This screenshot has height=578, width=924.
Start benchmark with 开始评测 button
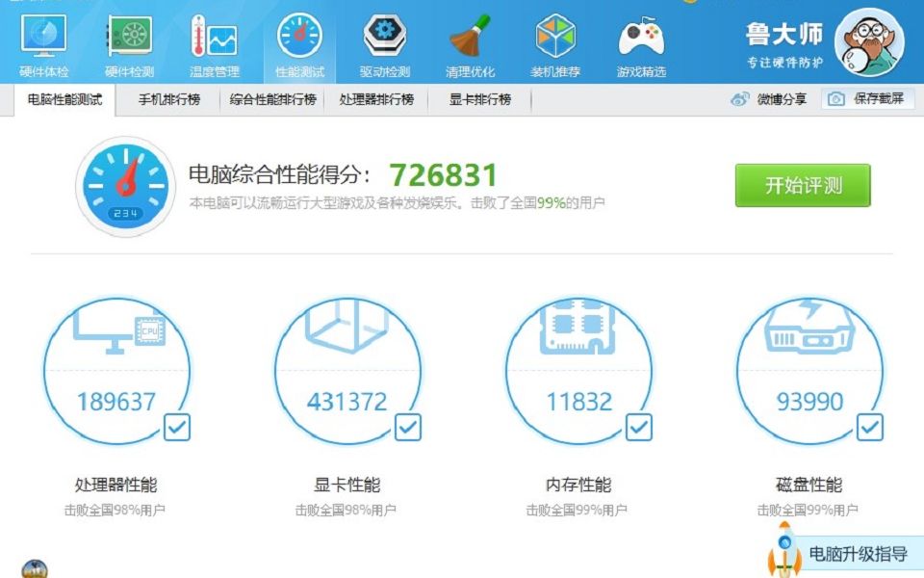pos(803,185)
